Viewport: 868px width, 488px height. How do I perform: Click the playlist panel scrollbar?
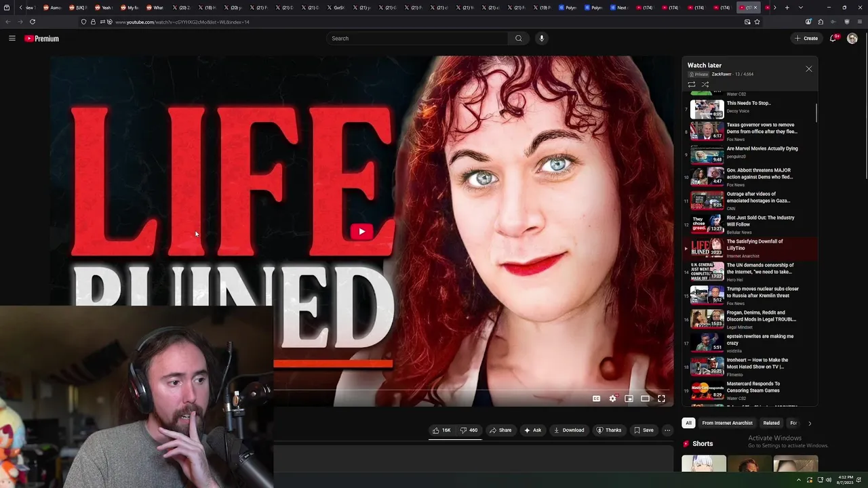coord(816,114)
